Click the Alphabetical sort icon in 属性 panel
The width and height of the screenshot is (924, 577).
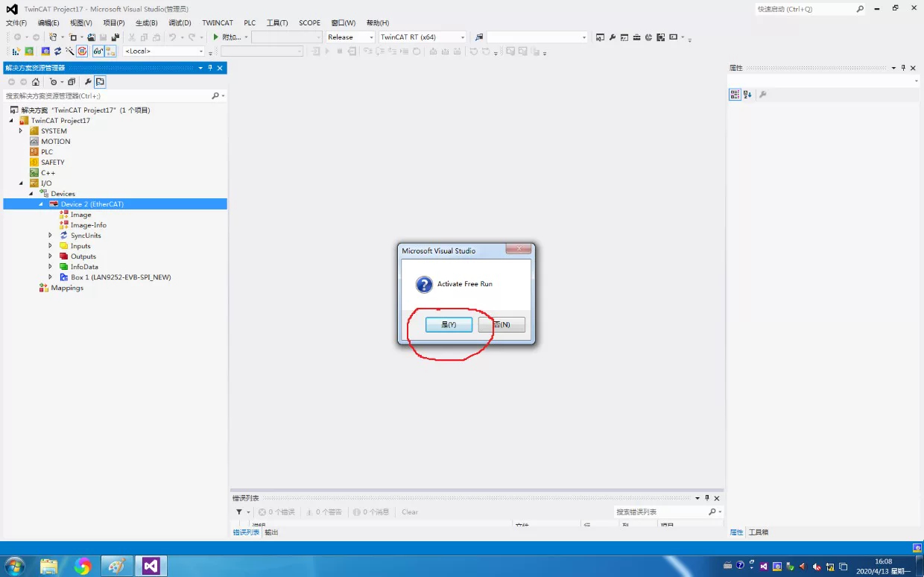coord(747,95)
